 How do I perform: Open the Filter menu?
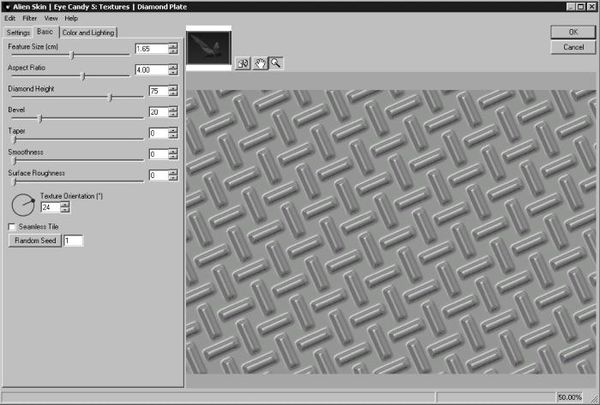tap(30, 18)
